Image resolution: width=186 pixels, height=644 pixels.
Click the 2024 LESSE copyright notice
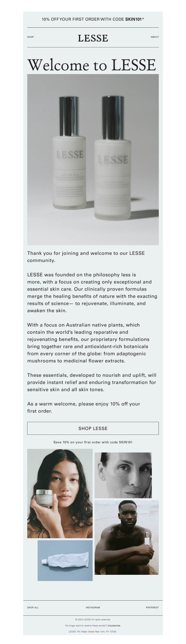pyautogui.click(x=93, y=619)
